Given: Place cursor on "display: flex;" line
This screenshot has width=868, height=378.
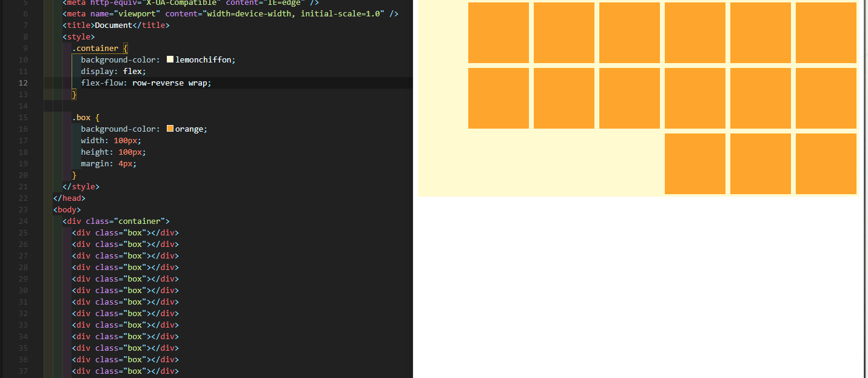Looking at the screenshot, I should pyautogui.click(x=113, y=71).
